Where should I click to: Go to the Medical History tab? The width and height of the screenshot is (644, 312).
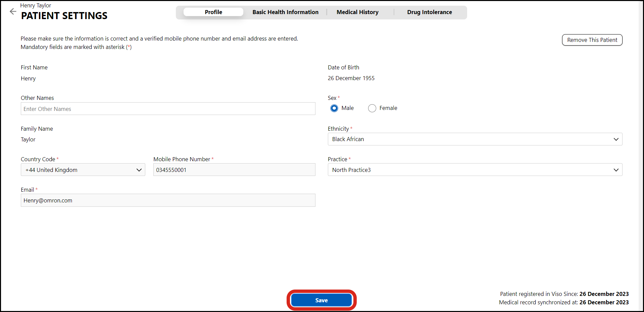pos(357,12)
